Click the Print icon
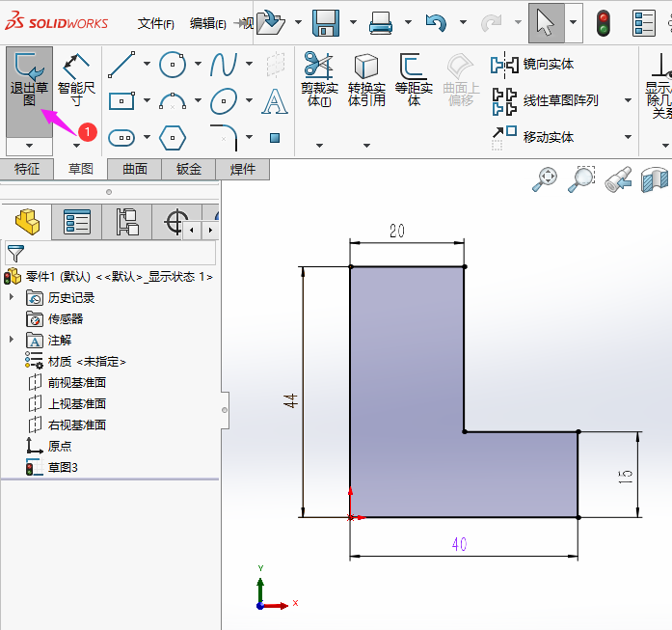This screenshot has width=672, height=630. click(380, 22)
